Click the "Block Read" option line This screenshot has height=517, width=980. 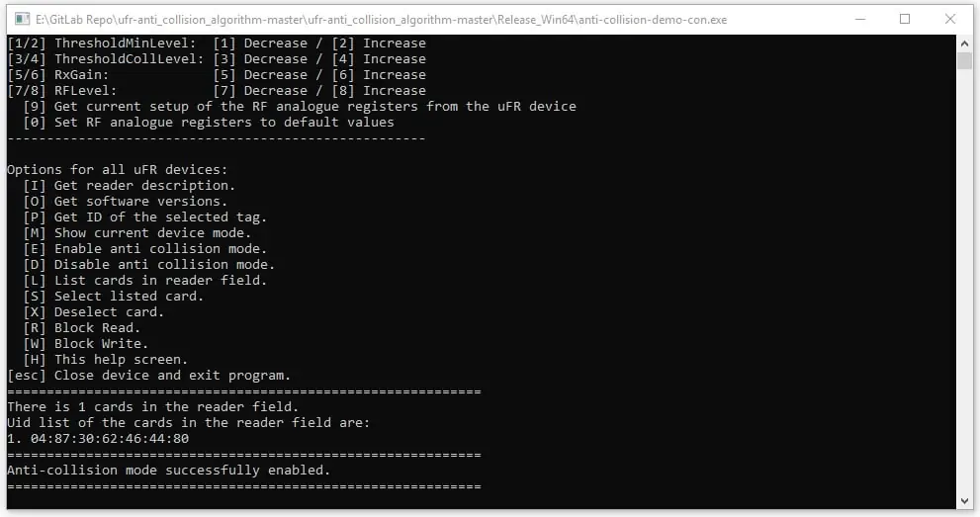pyautogui.click(x=82, y=328)
